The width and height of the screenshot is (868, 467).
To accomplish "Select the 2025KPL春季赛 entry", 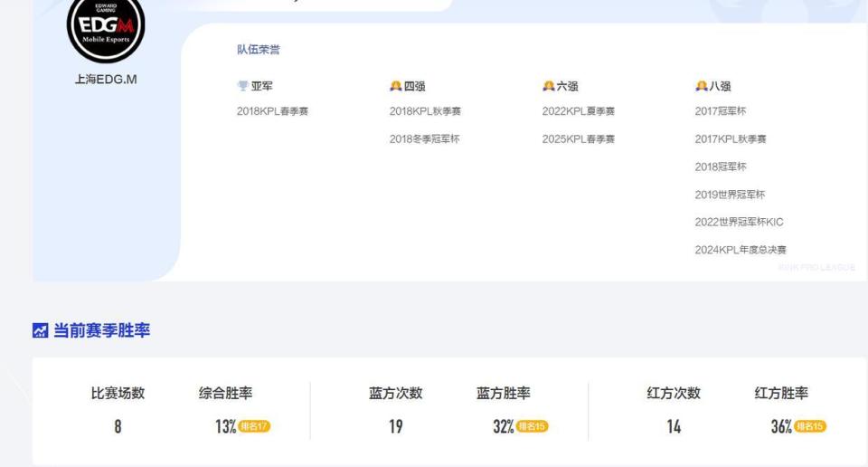I will pos(578,139).
